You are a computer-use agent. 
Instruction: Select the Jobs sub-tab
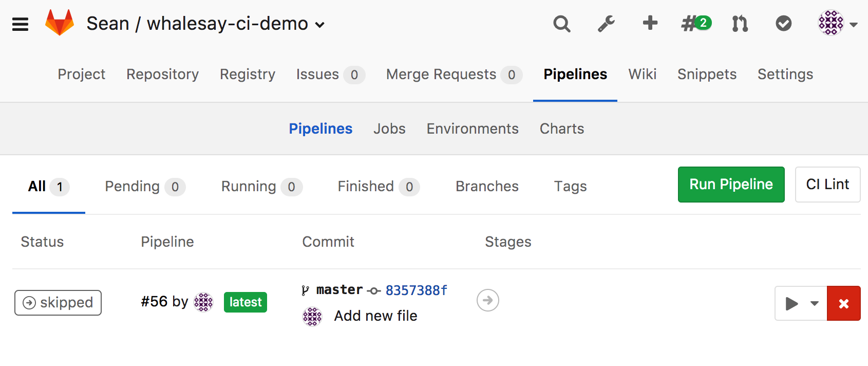[x=389, y=129]
